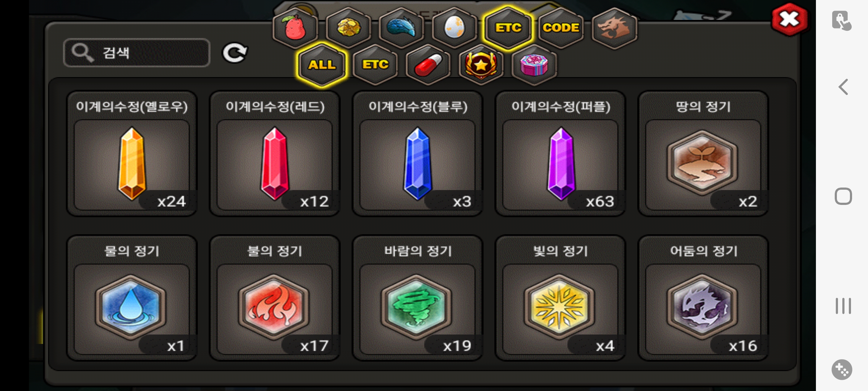The image size is (868, 391).
Task: Select the blue dragon wing category icon
Action: (401, 28)
